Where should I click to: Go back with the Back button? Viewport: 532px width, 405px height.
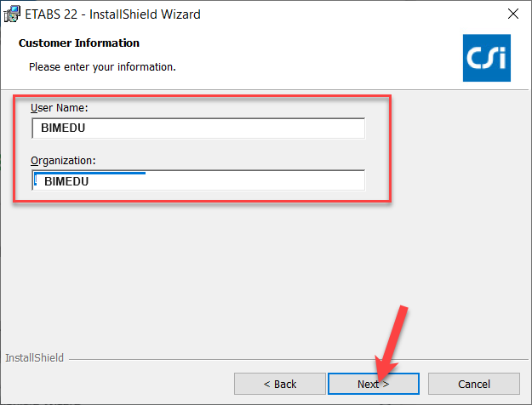(x=279, y=384)
